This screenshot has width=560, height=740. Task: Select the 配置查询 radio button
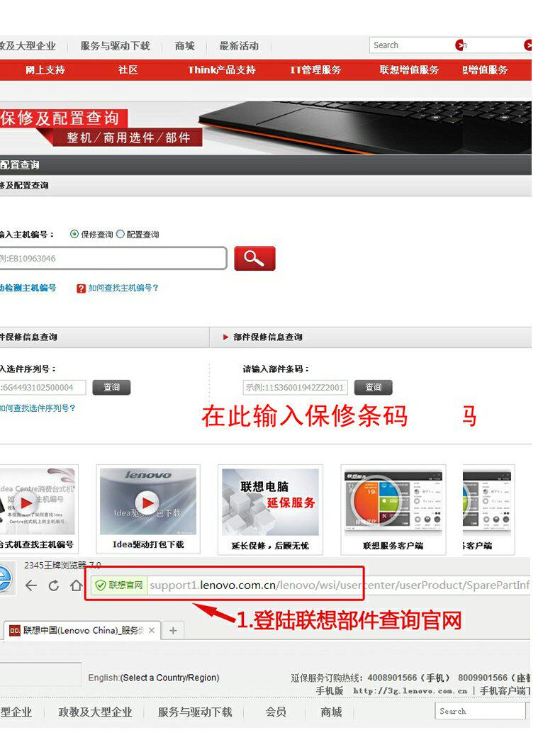120,234
